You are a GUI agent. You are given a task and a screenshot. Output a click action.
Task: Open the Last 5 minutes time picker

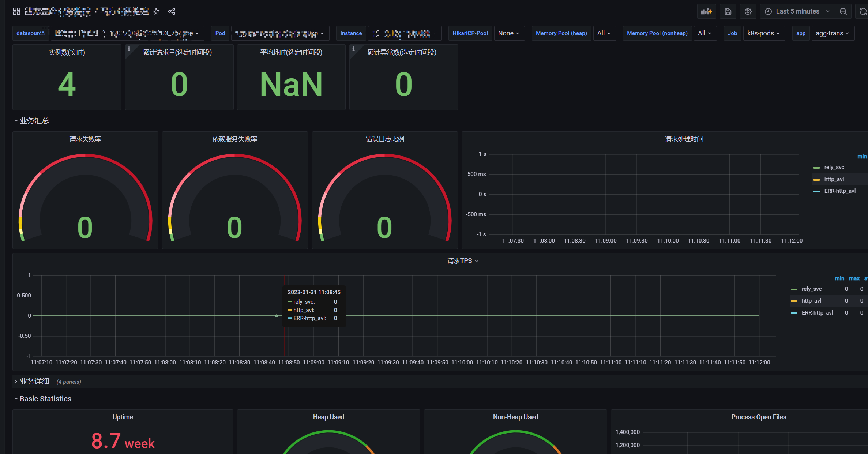tap(797, 11)
